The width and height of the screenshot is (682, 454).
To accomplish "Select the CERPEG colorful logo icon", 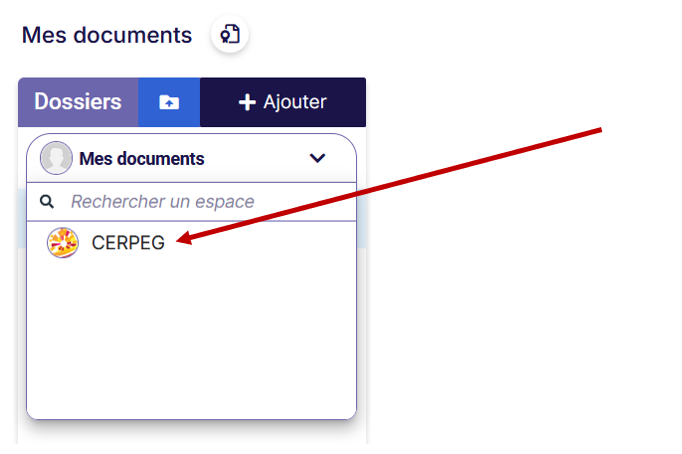I will click(x=63, y=242).
